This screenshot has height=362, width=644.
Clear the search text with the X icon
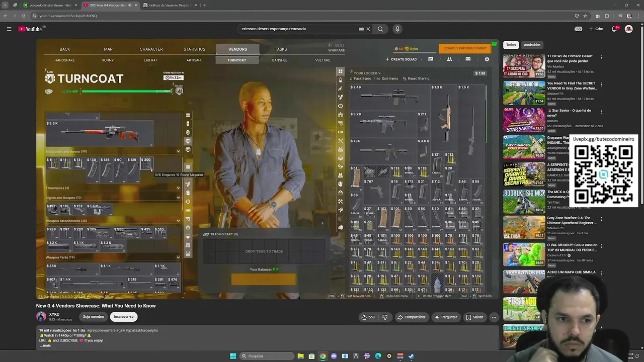pos(368,29)
